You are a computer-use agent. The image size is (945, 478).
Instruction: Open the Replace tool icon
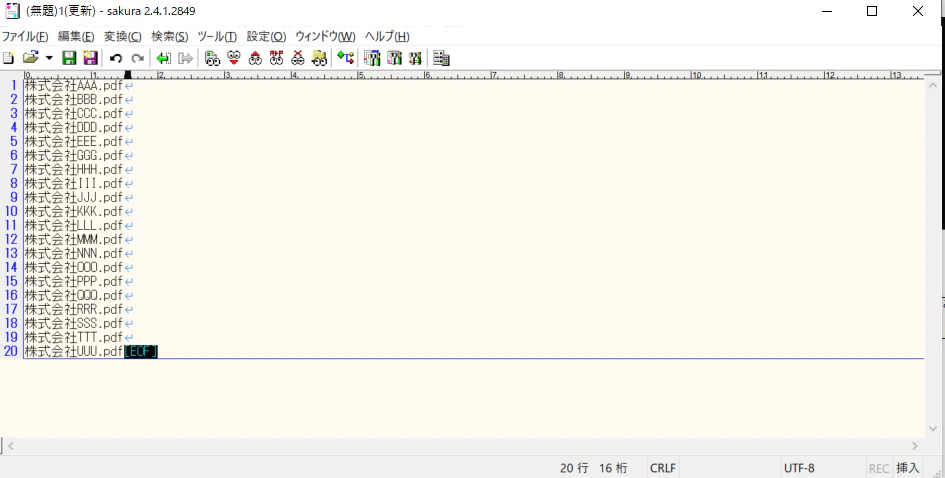pos(277,58)
